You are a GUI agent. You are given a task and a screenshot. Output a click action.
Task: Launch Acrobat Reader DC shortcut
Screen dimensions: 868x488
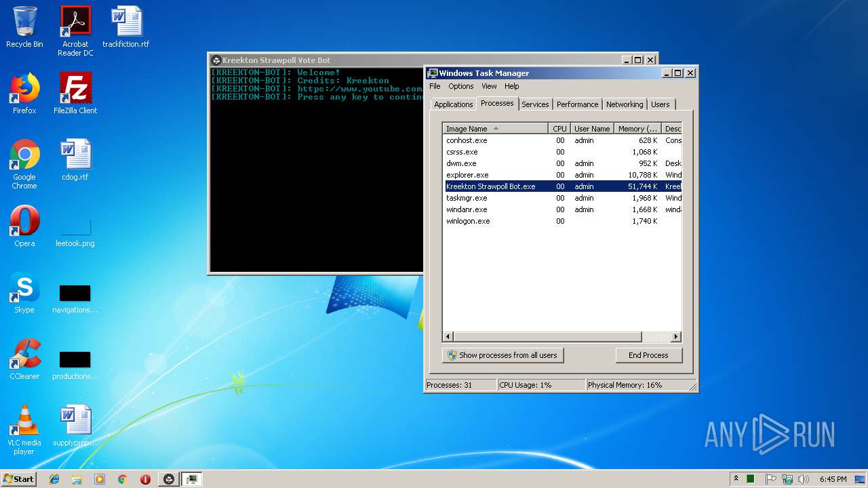click(75, 31)
